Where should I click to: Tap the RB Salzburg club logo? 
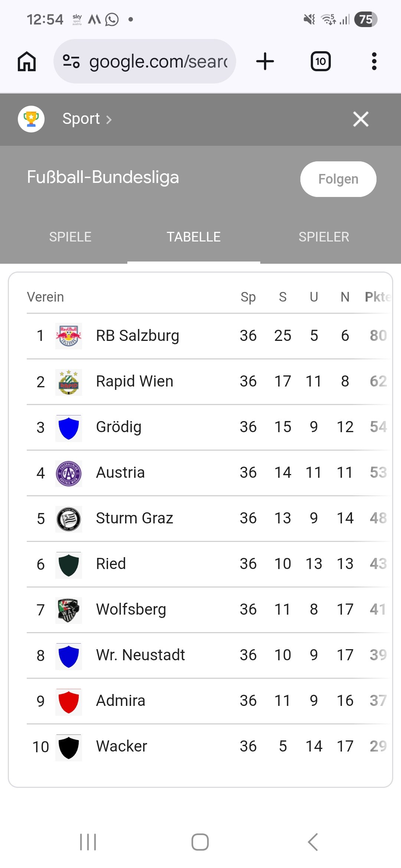(69, 336)
